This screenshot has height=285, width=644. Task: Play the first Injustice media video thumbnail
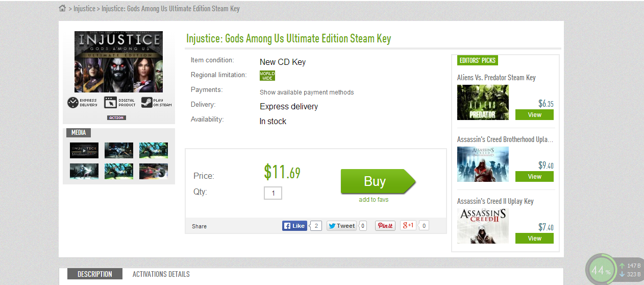pos(84,150)
